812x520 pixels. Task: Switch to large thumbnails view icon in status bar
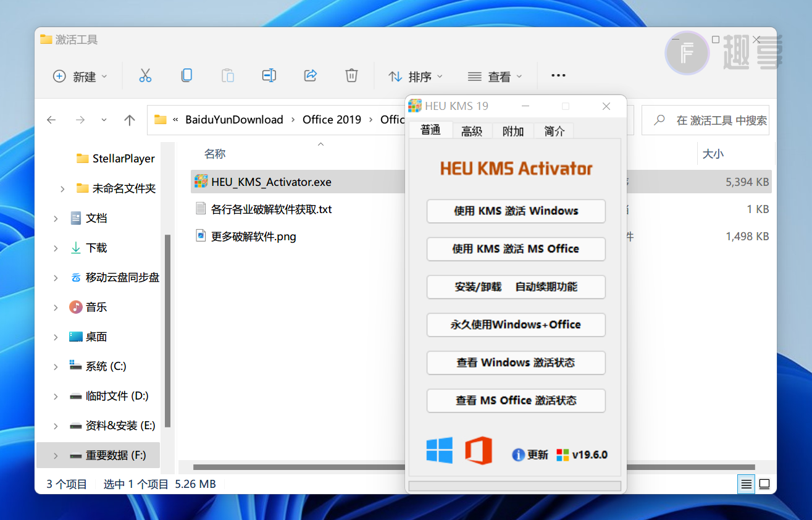[x=764, y=484]
